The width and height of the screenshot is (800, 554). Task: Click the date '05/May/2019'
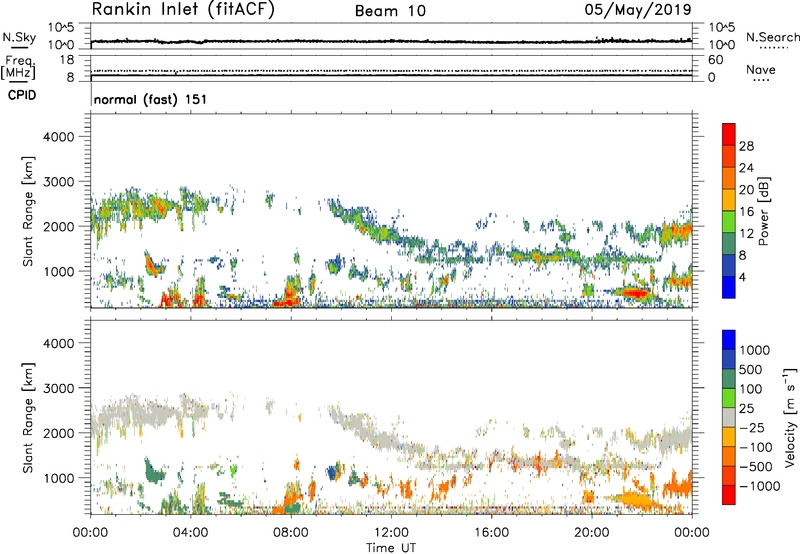coord(638,10)
